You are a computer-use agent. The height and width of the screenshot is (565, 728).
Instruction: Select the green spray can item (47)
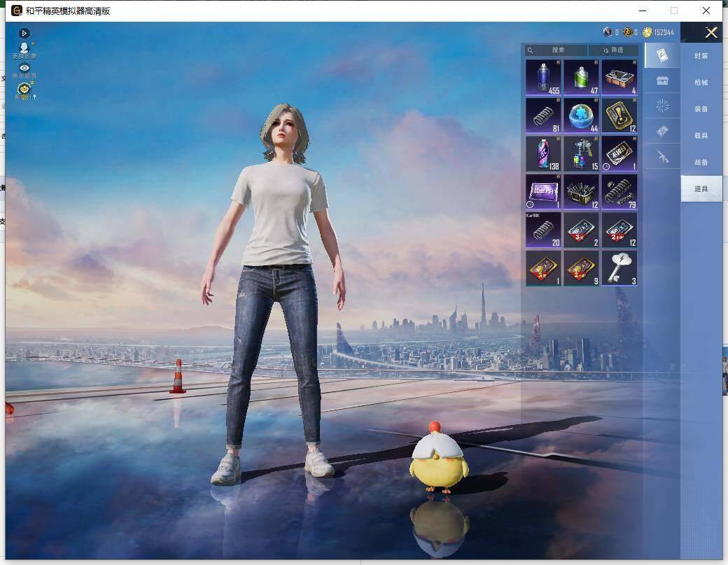click(581, 78)
